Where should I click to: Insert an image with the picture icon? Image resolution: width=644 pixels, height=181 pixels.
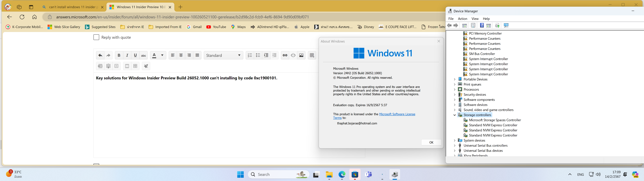[301, 55]
